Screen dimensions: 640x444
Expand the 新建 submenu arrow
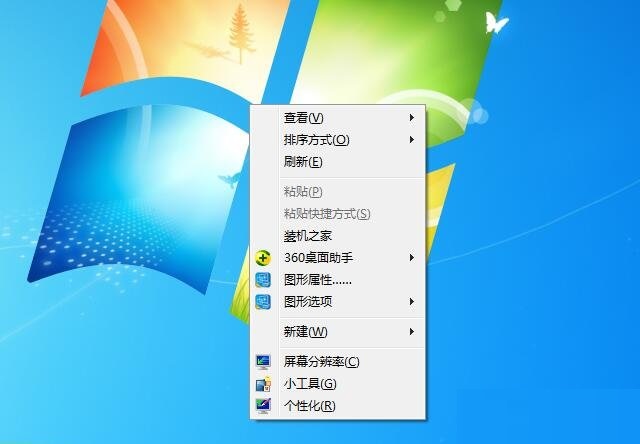click(412, 332)
